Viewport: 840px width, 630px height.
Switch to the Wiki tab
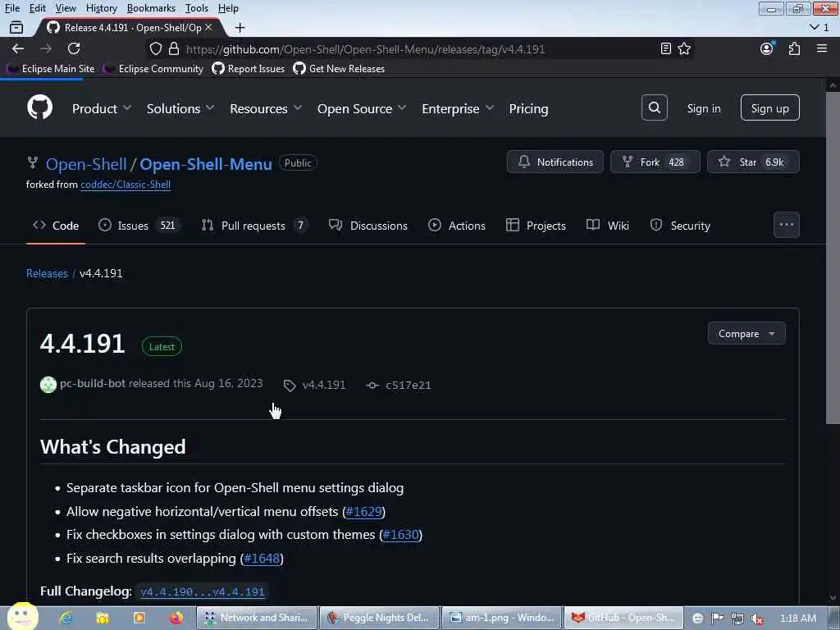pos(608,226)
